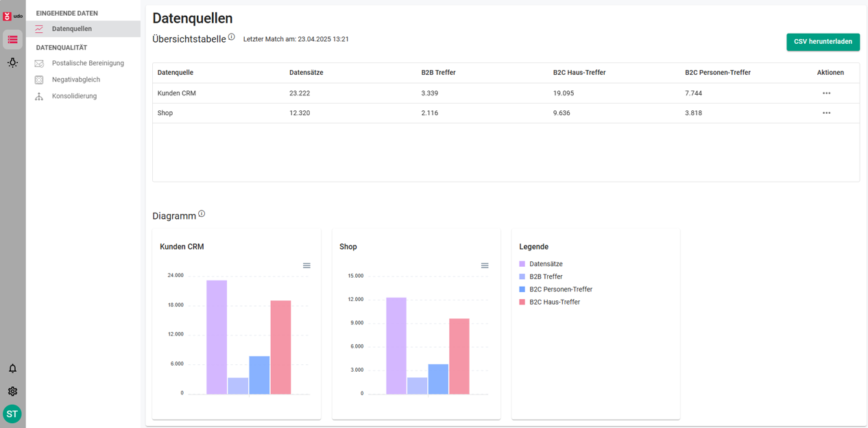Toggle B2C Haus-Treffer legend entry
The height and width of the screenshot is (428, 868).
pos(554,302)
